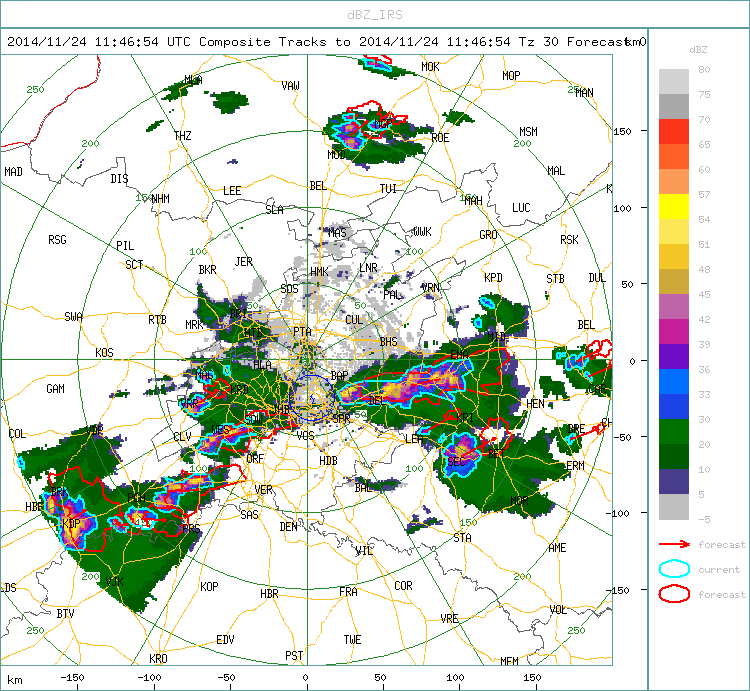Image resolution: width=750 pixels, height=691 pixels.
Task: Click the red forecast arrow legend icon
Action: (x=674, y=544)
